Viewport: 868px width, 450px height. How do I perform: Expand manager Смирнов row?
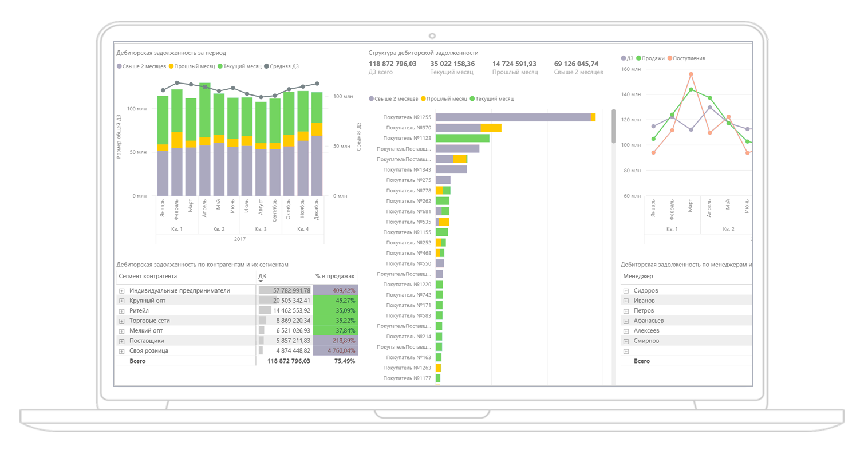626,341
